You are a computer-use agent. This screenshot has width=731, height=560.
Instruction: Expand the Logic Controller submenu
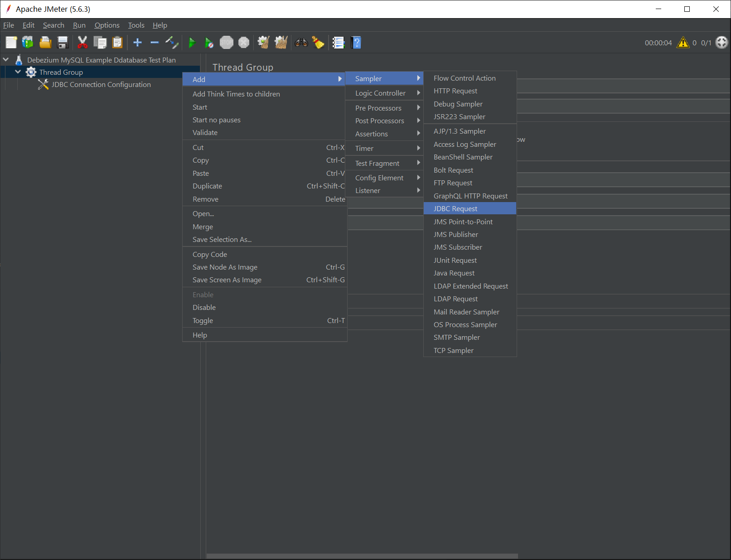384,93
